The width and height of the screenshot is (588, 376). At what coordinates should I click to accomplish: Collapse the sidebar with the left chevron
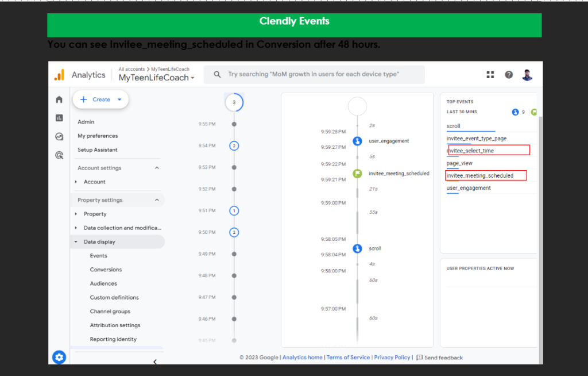(155, 362)
